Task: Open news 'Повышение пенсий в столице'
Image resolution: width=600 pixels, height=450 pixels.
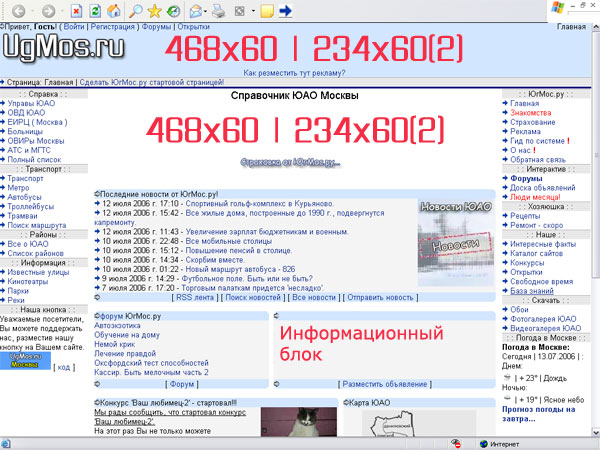Action: tap(238, 251)
